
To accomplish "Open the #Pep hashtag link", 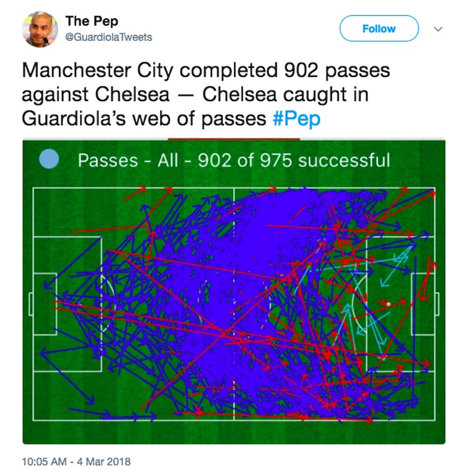I will 296,119.
